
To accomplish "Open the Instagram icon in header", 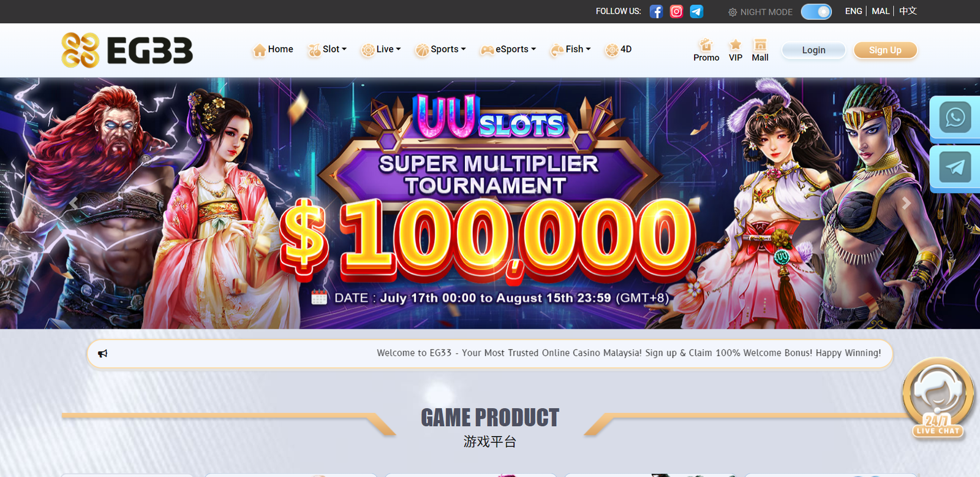I will (676, 12).
